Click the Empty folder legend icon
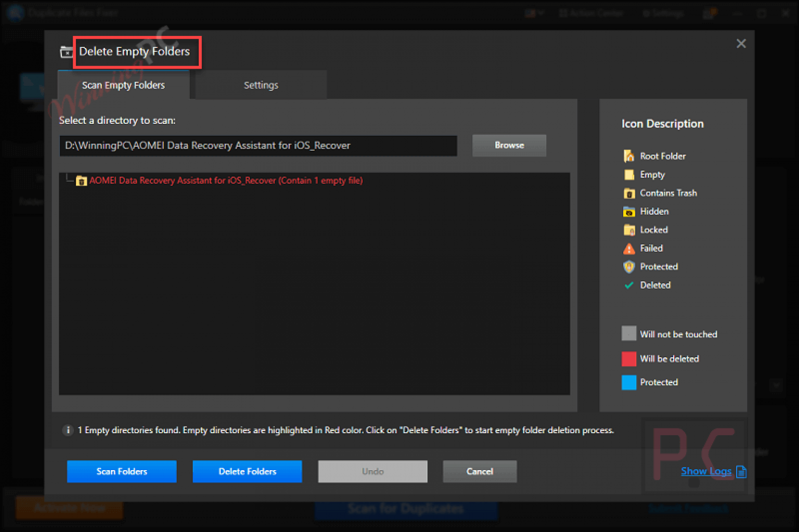799x532 pixels. pyautogui.click(x=629, y=175)
